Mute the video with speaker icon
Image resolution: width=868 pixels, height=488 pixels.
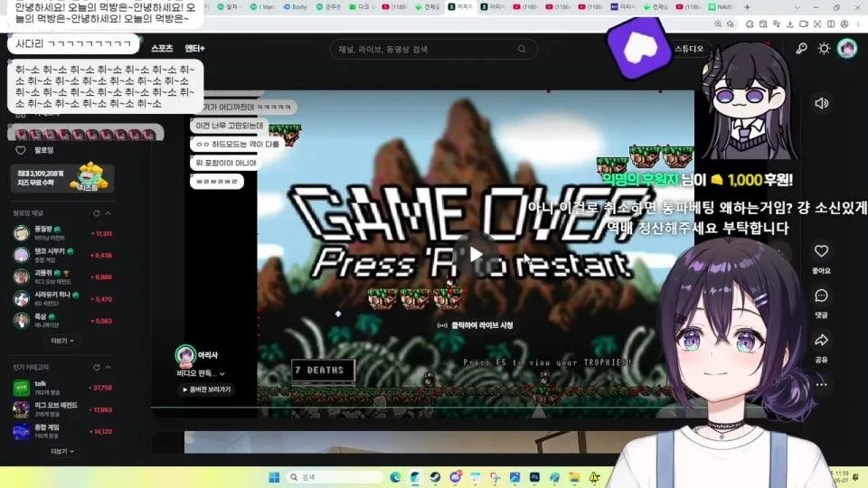822,103
